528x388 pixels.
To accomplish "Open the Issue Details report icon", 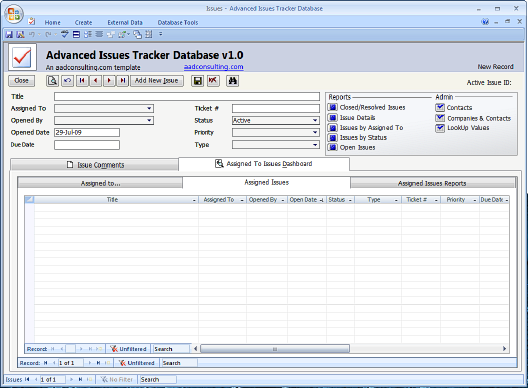I will [333, 118].
